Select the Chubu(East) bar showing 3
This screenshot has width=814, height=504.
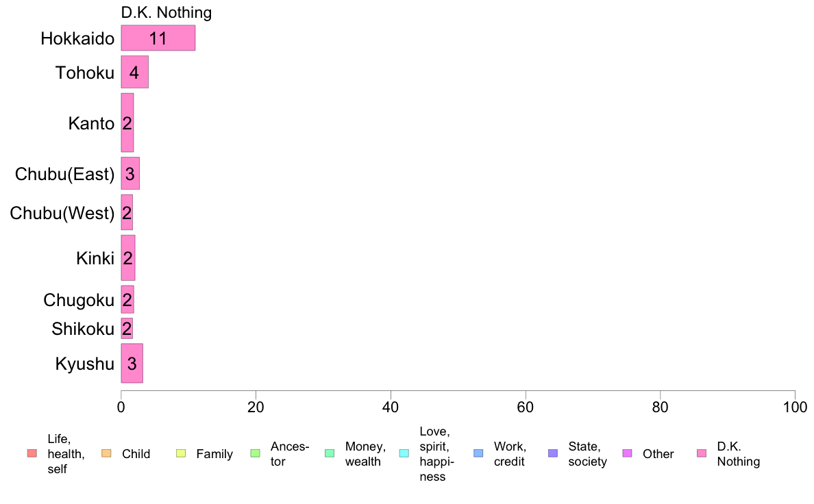coord(130,173)
